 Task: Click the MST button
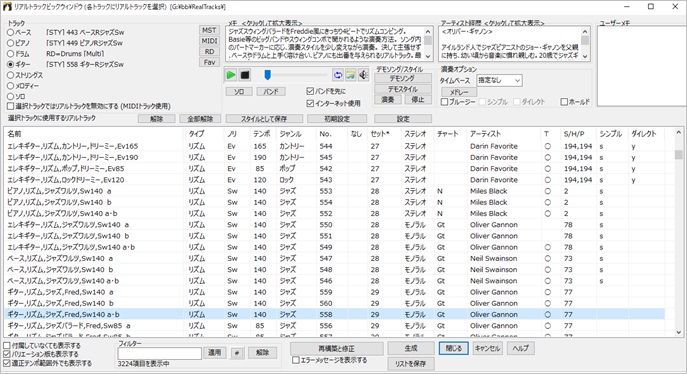tap(209, 31)
